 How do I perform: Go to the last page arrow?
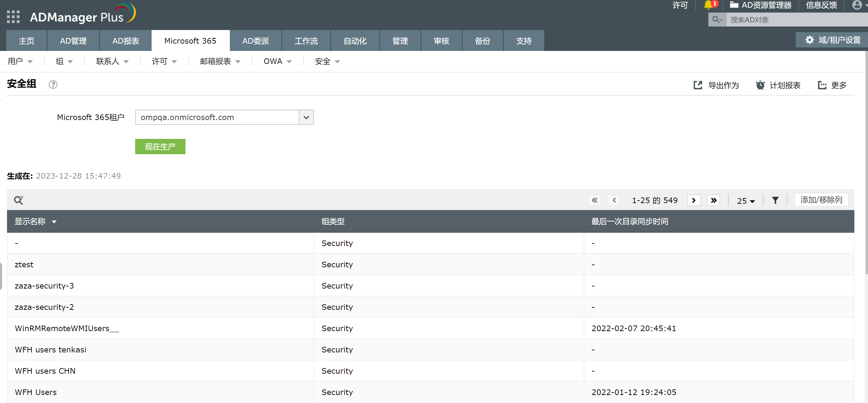(x=714, y=200)
